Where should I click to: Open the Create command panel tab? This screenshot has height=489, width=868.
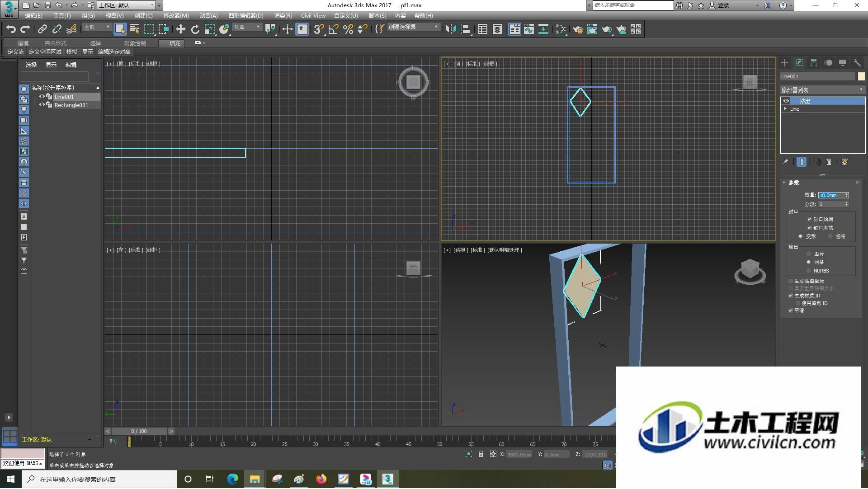coord(785,63)
